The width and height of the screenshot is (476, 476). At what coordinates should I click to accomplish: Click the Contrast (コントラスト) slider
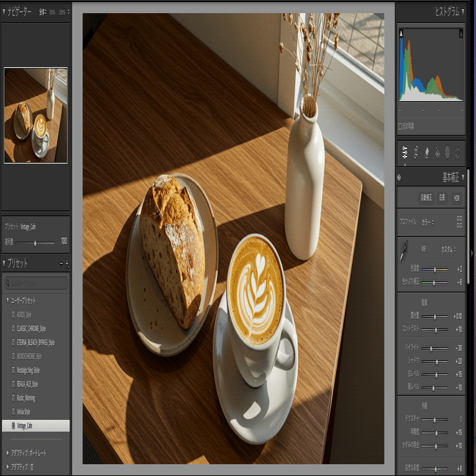click(434, 329)
